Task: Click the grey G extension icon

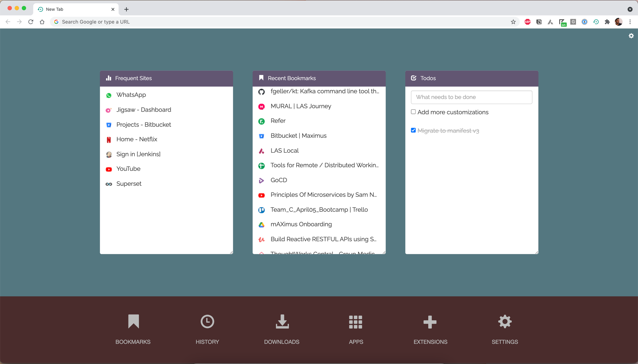Action: coord(573,22)
